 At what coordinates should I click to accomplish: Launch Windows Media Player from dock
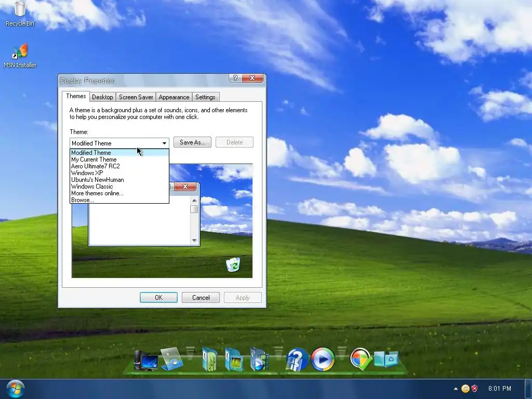pos(323,359)
